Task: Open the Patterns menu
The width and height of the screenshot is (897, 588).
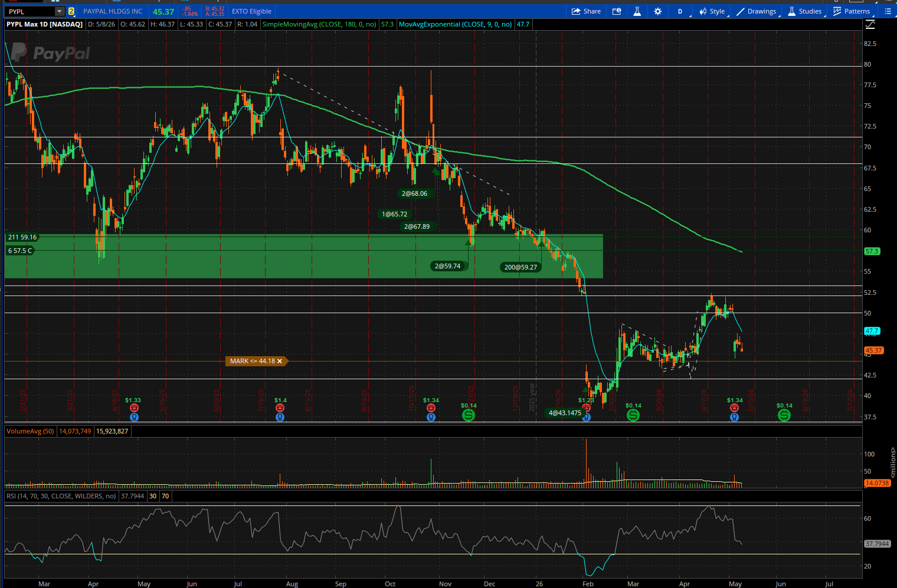Action: click(852, 11)
